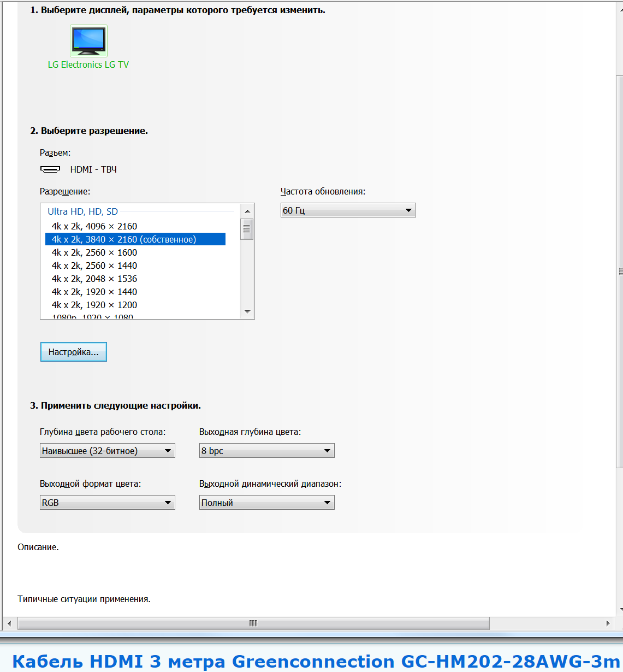
Task: Click the horizontal scrollbar right arrow
Action: pyautogui.click(x=608, y=623)
